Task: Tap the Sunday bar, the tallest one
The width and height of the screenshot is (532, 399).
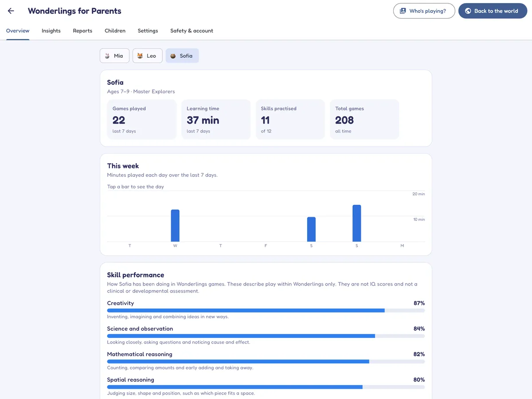Action: pyautogui.click(x=357, y=223)
